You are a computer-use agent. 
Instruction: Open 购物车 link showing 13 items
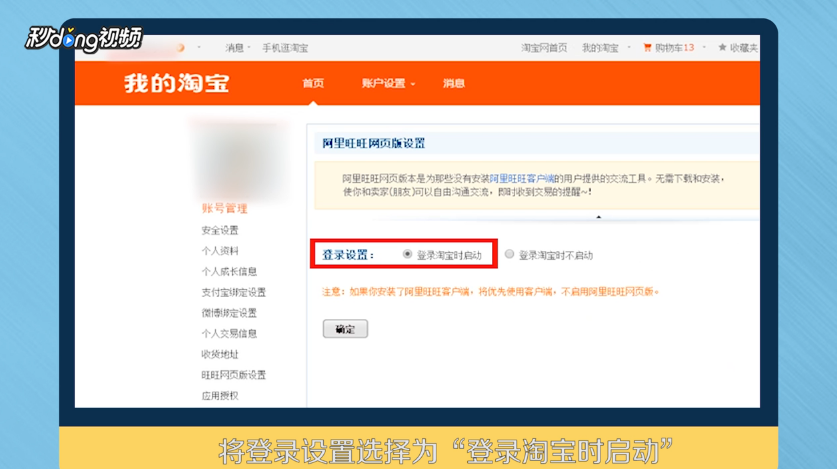(674, 48)
